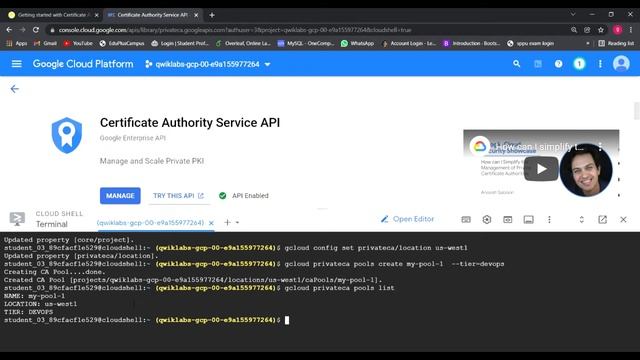This screenshot has height=360, width=640.
Task: Click the TRY THIS API link
Action: coord(178,196)
